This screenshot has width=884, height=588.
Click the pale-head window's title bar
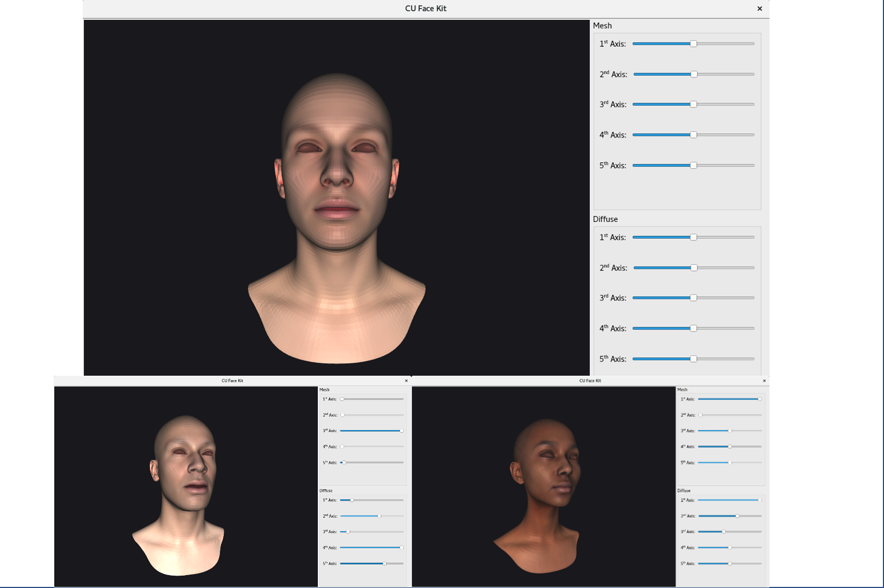[x=232, y=381]
